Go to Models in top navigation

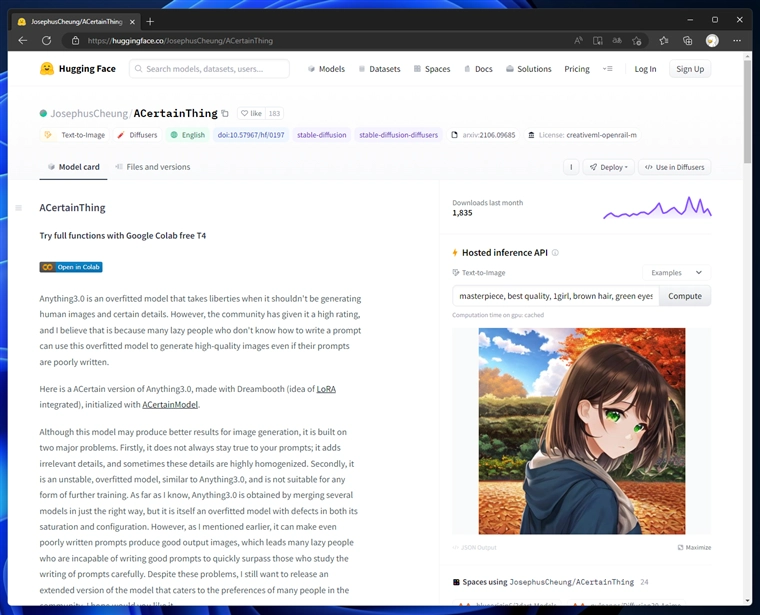tap(326, 69)
